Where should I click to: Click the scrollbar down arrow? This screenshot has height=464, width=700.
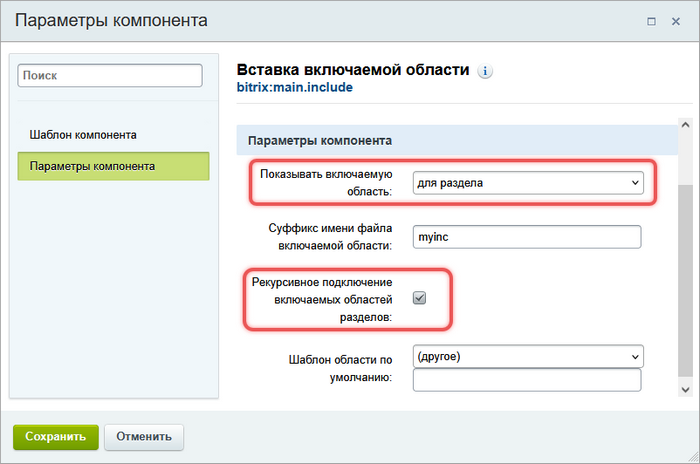(x=685, y=388)
